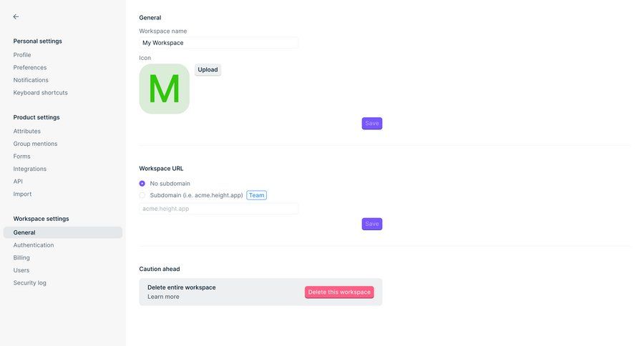Go to Preferences settings

(30, 68)
